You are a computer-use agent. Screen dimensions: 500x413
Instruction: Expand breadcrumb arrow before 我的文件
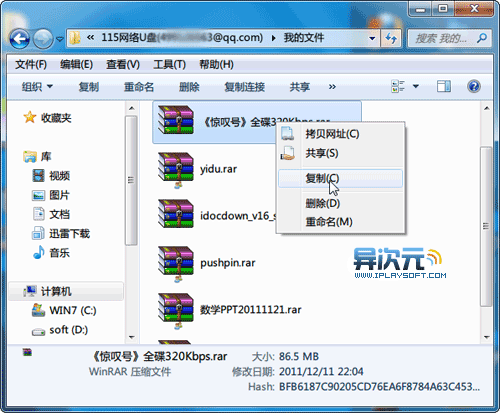273,38
